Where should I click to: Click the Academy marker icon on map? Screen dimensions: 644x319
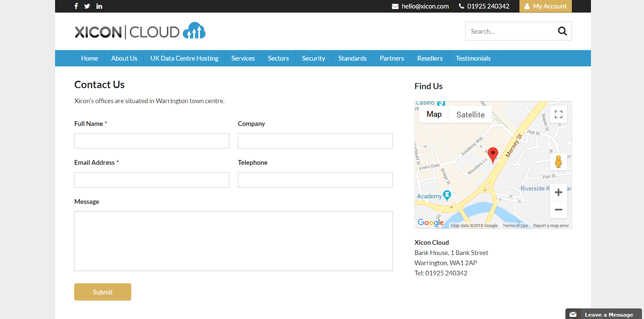tap(447, 195)
